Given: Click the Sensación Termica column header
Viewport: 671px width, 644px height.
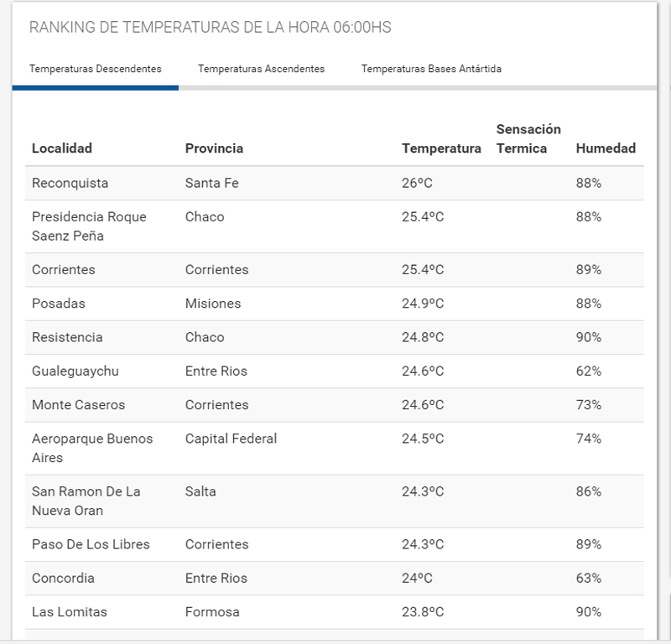Looking at the screenshot, I should click(x=528, y=139).
